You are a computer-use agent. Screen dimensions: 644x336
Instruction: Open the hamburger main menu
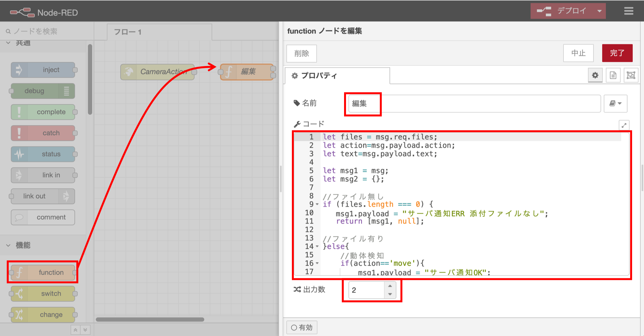tap(629, 11)
